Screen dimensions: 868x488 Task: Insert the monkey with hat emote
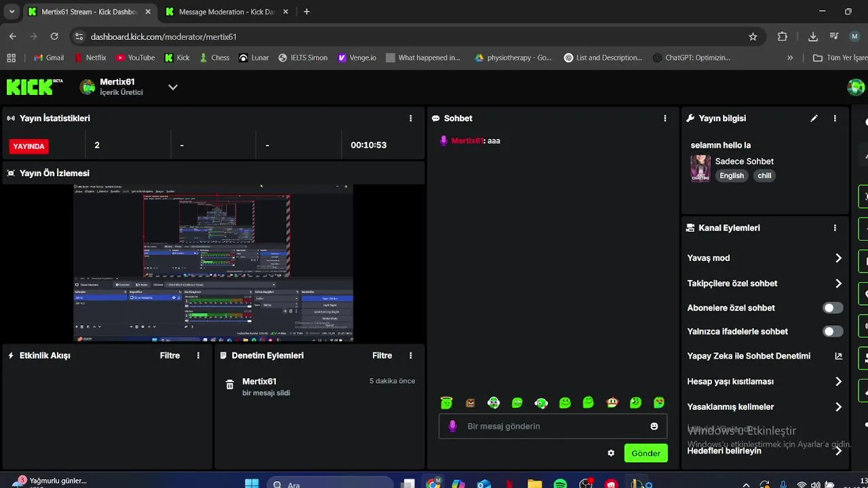pyautogui.click(x=612, y=403)
